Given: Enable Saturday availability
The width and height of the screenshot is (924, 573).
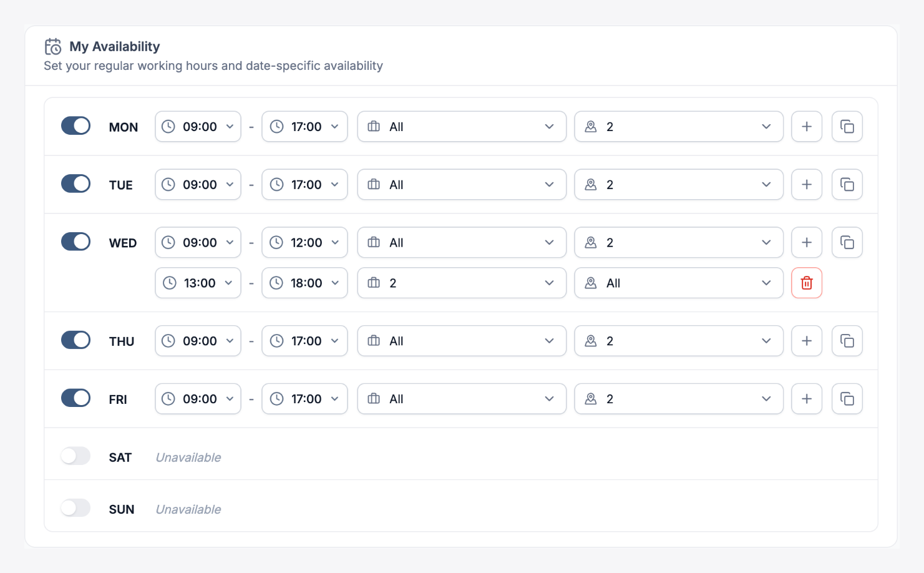Looking at the screenshot, I should pyautogui.click(x=75, y=456).
